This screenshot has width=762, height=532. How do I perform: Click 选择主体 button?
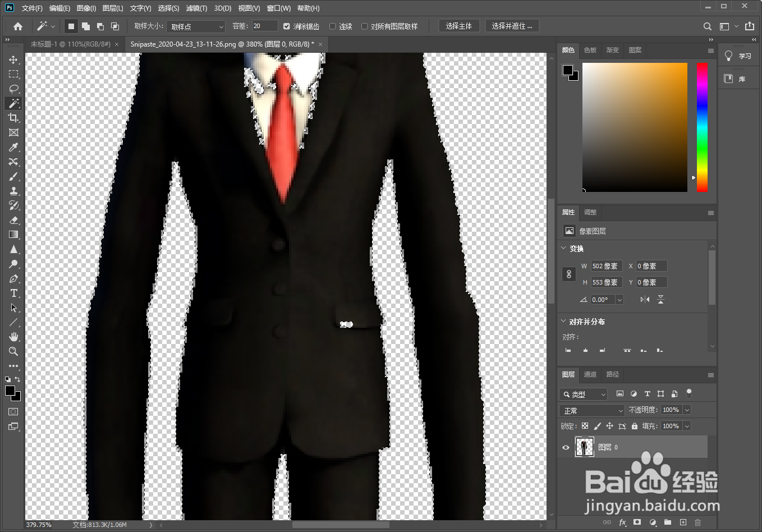point(459,26)
